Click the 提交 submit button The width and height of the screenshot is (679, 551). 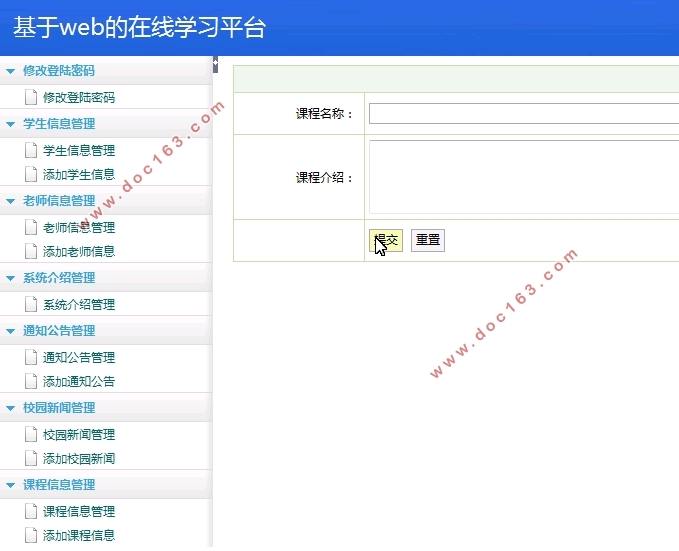tap(386, 240)
